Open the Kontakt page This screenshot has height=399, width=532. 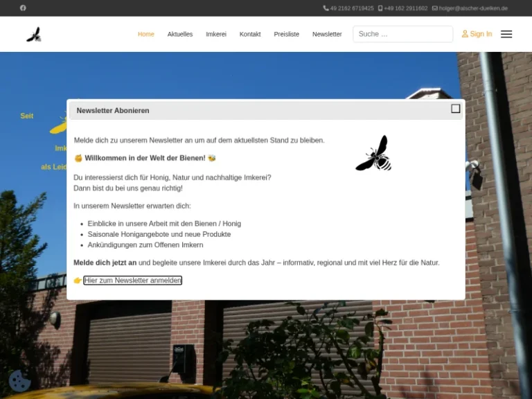[250, 34]
